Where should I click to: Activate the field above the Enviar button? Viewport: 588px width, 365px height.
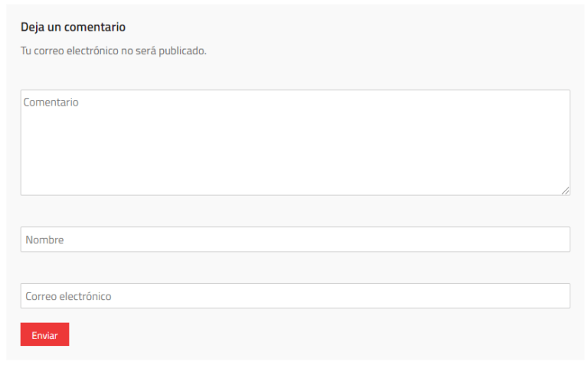(295, 296)
